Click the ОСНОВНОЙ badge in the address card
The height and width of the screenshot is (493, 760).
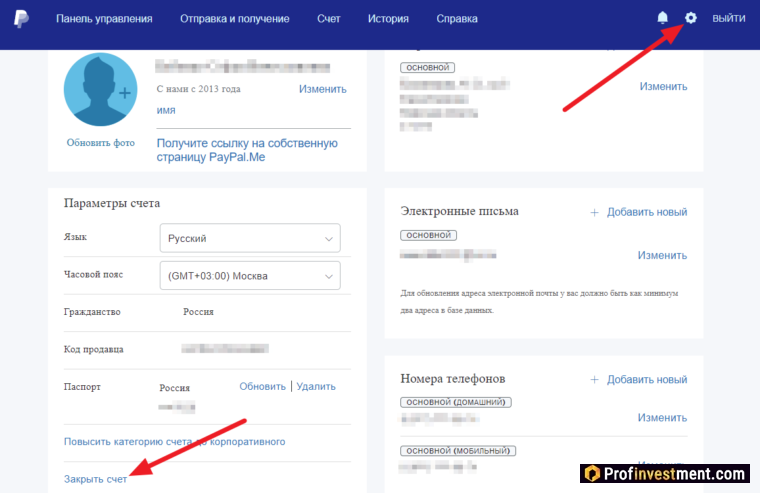point(428,67)
